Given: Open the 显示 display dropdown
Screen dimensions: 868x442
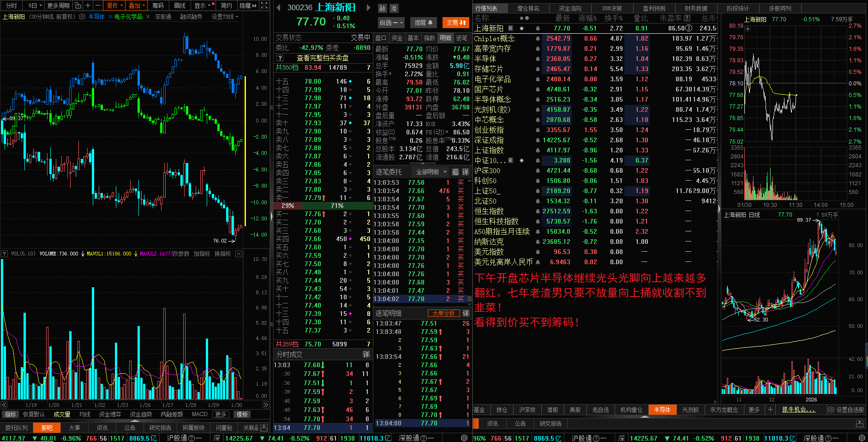Looking at the screenshot, I should [x=203, y=6].
